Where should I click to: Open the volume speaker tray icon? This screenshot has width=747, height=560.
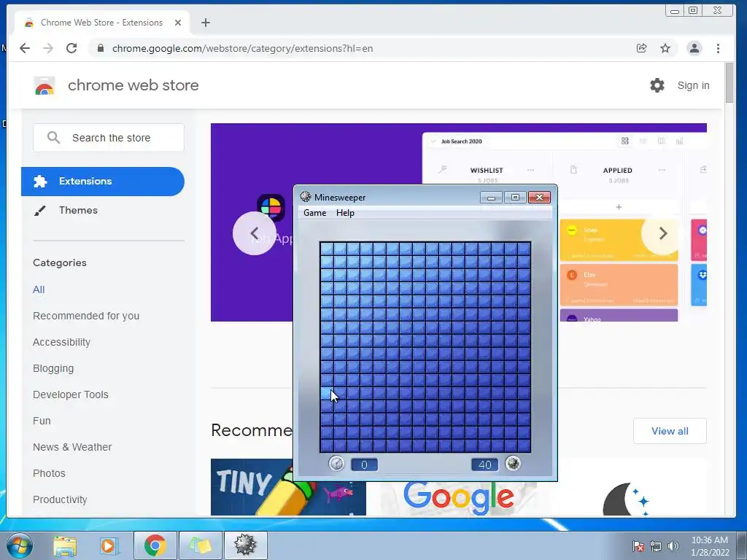(673, 546)
